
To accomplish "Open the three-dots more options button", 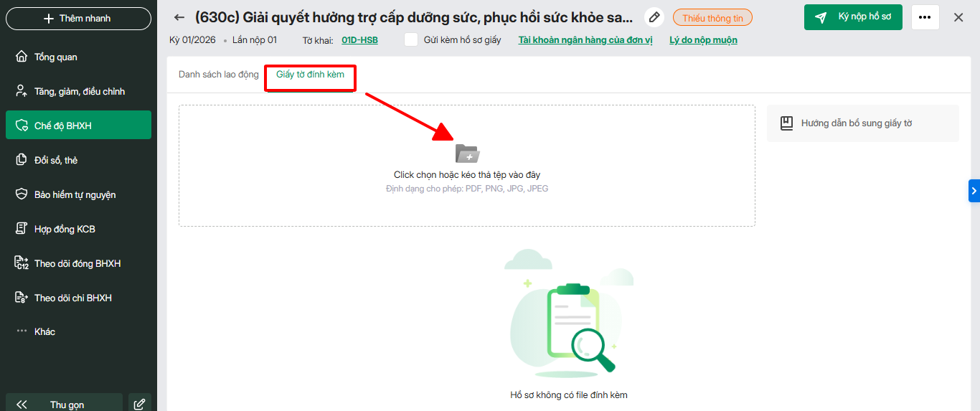I will click(x=925, y=17).
